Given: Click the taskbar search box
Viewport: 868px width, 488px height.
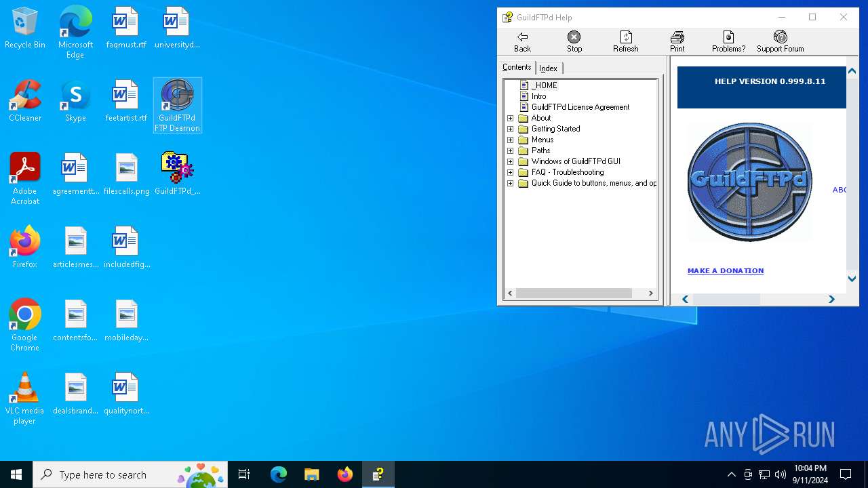Looking at the screenshot, I should pos(130,474).
